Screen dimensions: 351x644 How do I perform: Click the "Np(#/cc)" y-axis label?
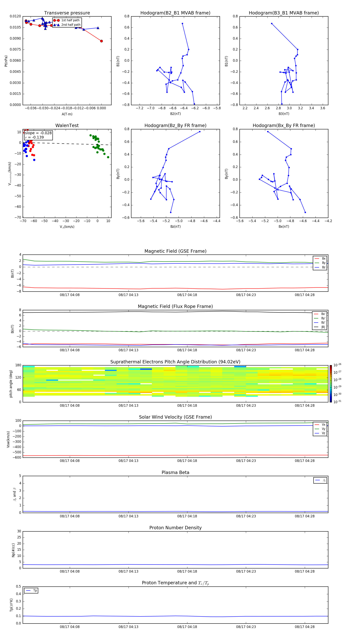point(13,550)
